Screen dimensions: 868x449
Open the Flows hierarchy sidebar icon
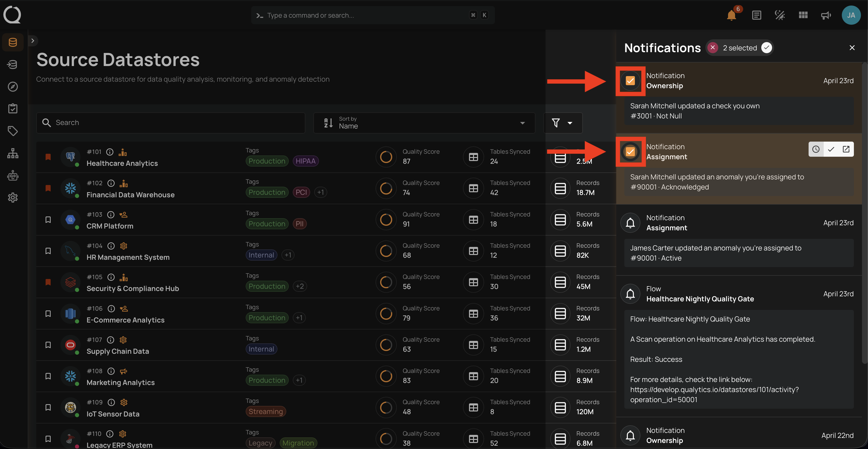pos(13,153)
